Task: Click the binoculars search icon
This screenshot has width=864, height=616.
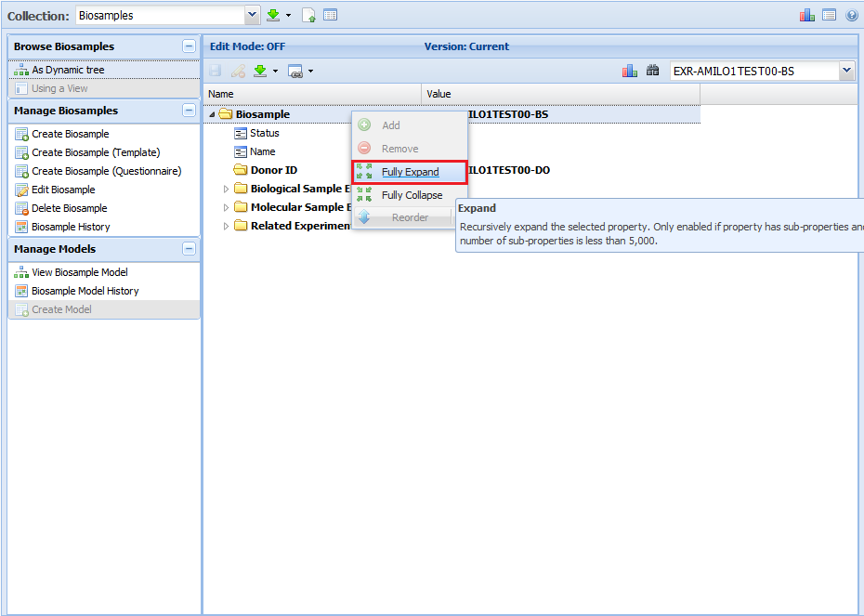Action: click(652, 71)
